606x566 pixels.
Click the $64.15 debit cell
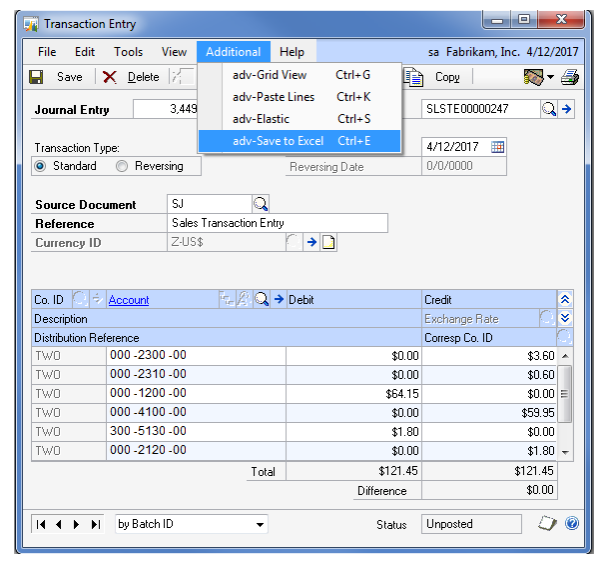354,393
